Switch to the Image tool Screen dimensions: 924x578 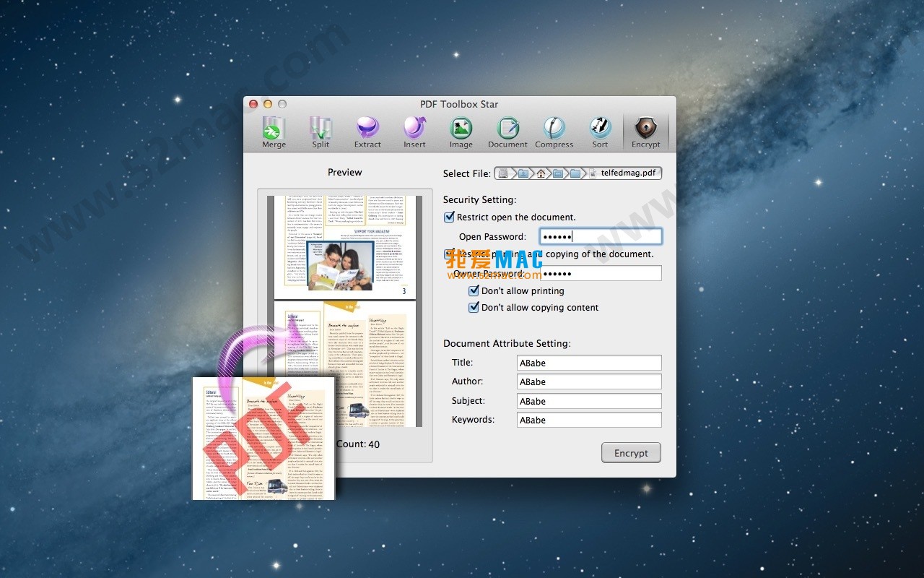(x=461, y=133)
